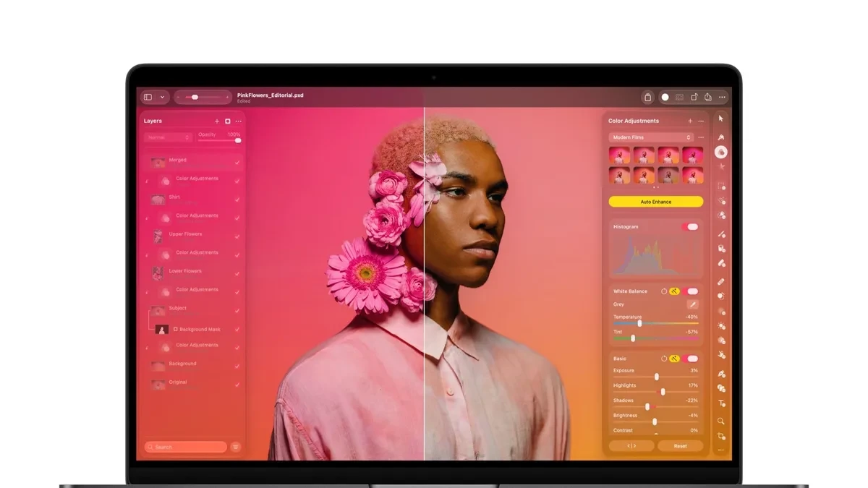
Task: Open the Normal blend mode dropdown
Action: point(168,137)
